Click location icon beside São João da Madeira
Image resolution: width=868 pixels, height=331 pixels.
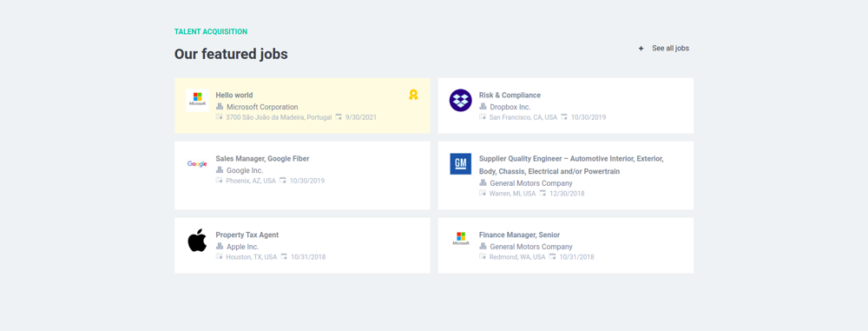tap(220, 117)
